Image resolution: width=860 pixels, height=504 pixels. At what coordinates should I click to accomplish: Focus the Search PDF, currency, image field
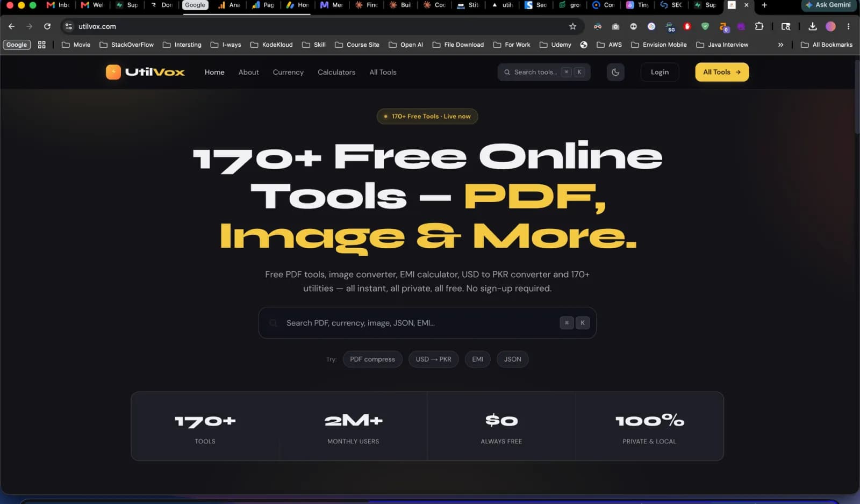click(427, 323)
